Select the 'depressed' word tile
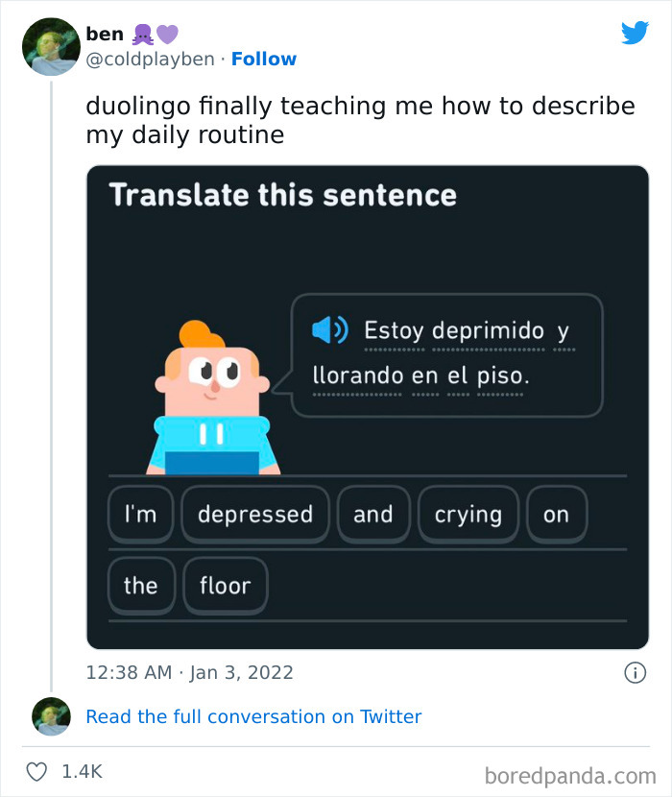 [x=255, y=514]
